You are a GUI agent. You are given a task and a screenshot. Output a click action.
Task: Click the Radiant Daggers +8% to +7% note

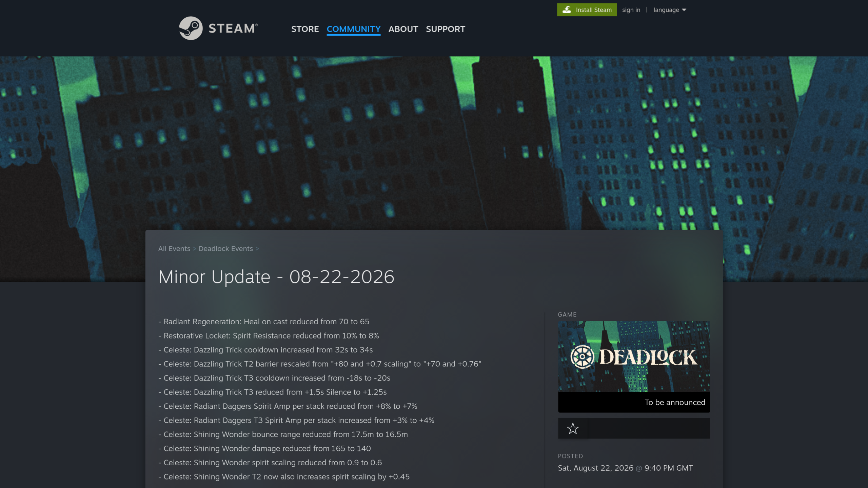288,406
